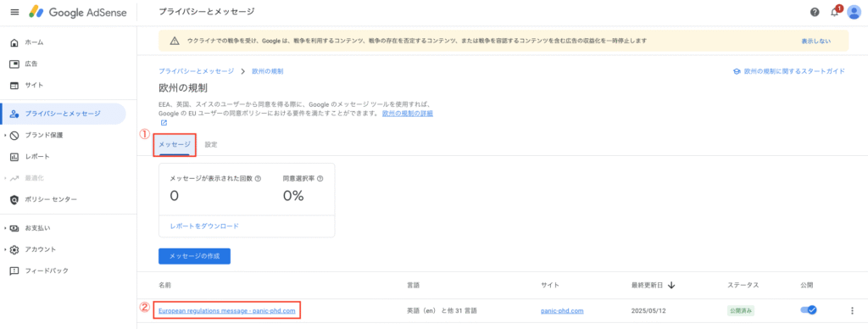Screen dimensions: 868x329
Task: Click the ステータス column header
Action: [743, 285]
